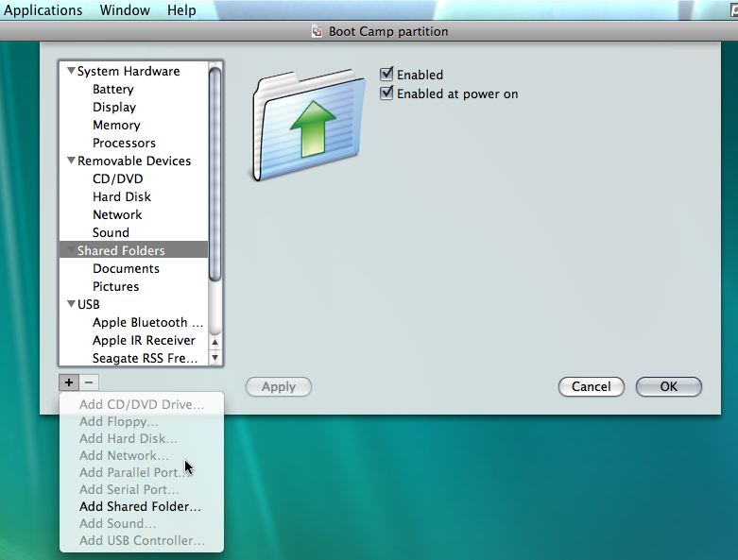Collapse the Removable Devices group
This screenshot has height=560, width=738.
(x=71, y=161)
